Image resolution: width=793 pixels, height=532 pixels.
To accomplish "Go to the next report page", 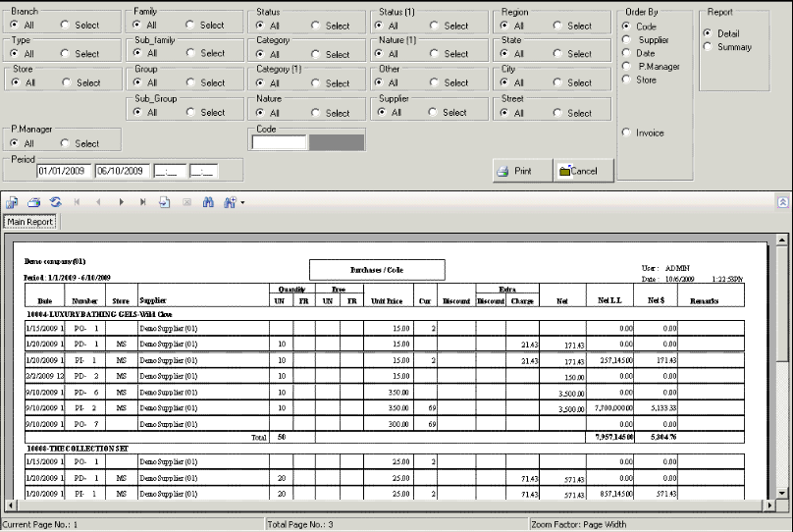I will (121, 201).
